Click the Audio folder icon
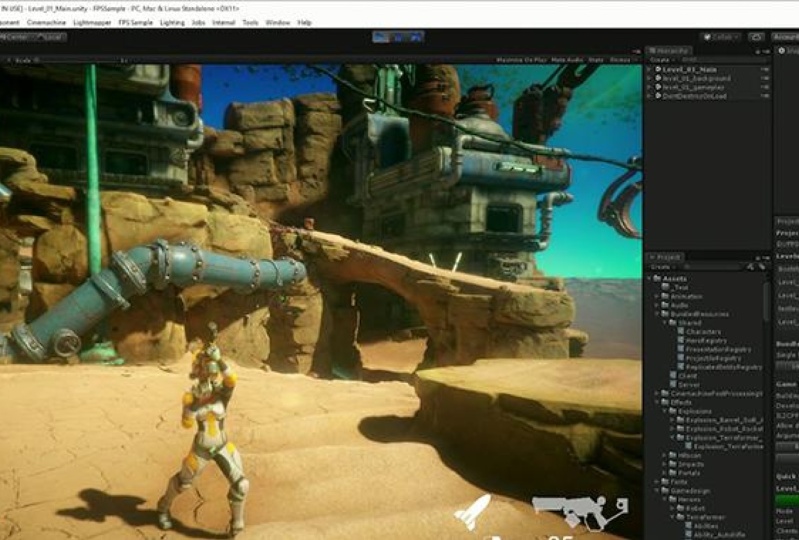Image resolution: width=799 pixels, height=540 pixels. point(665,305)
